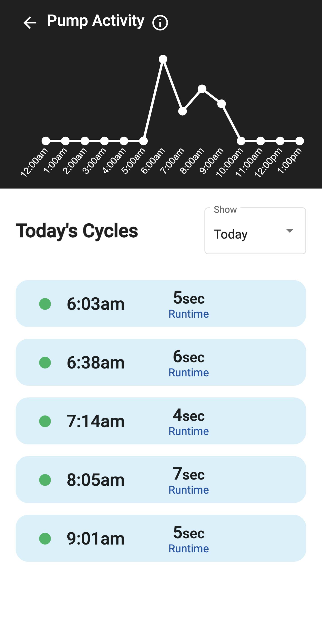322x644 pixels.
Task: Expand the Show dropdown arrow
Action: tap(290, 230)
